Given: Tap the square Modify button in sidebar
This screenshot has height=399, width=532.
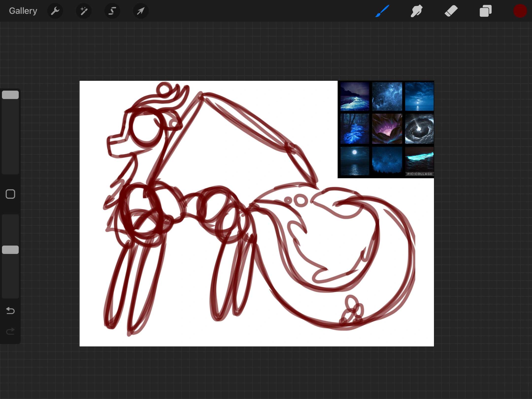Looking at the screenshot, I should (10, 194).
